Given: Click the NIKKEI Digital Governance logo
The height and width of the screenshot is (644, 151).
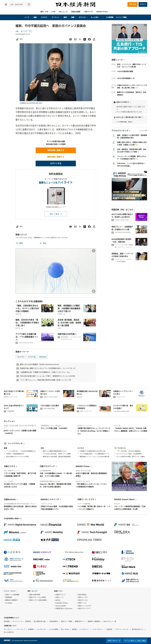Looking at the screenshot, I should [20, 525].
